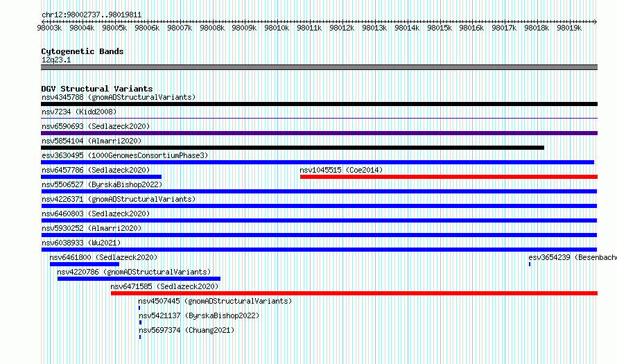Click the 98018k ruler tick label
The width and height of the screenshot is (617, 364).
[x=537, y=28]
